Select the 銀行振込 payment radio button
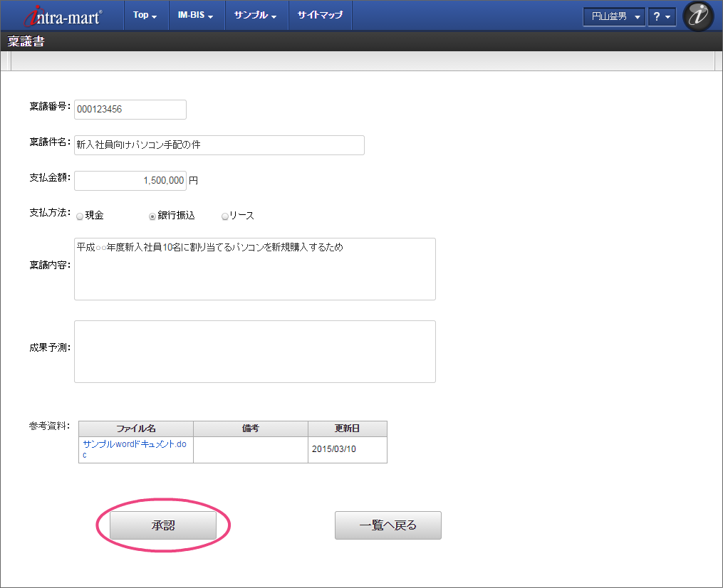The height and width of the screenshot is (588, 723). pos(152,216)
